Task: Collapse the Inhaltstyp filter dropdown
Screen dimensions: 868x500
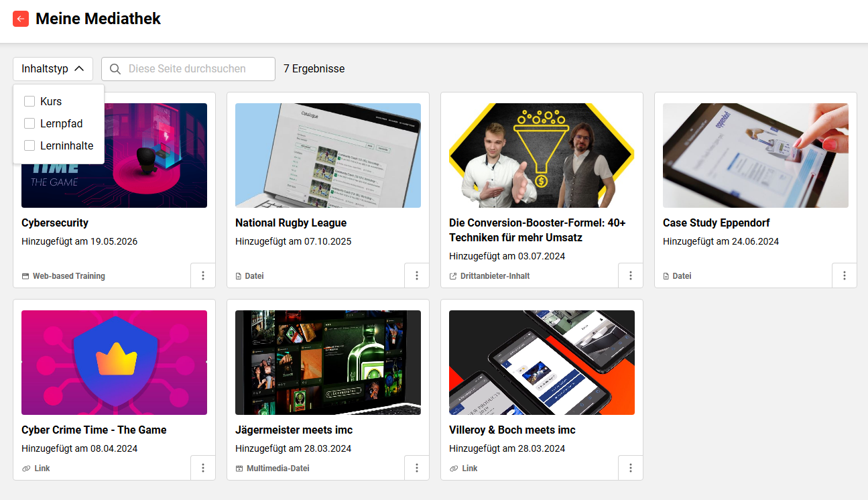Action: (x=53, y=69)
